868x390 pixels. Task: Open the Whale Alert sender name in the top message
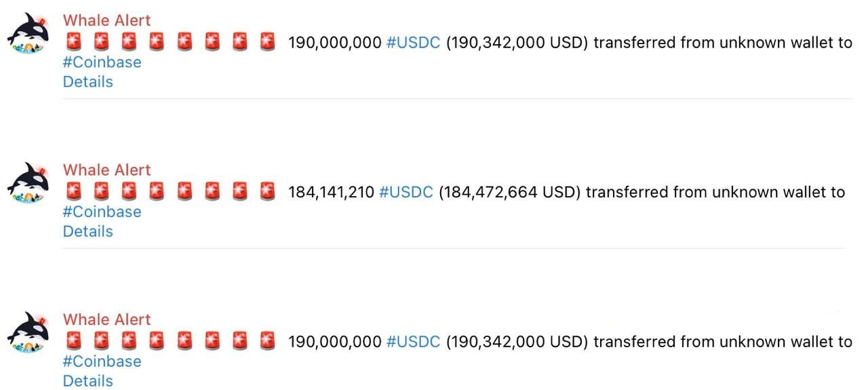(x=106, y=20)
